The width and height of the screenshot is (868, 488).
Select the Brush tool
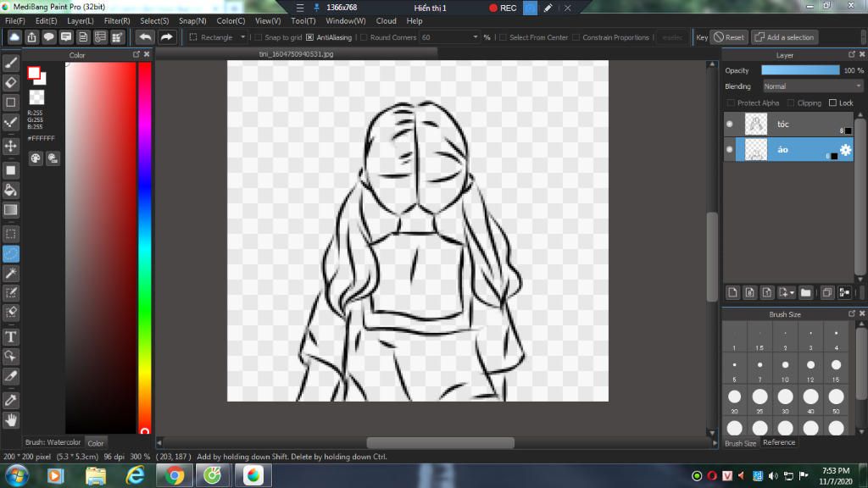[x=10, y=63]
